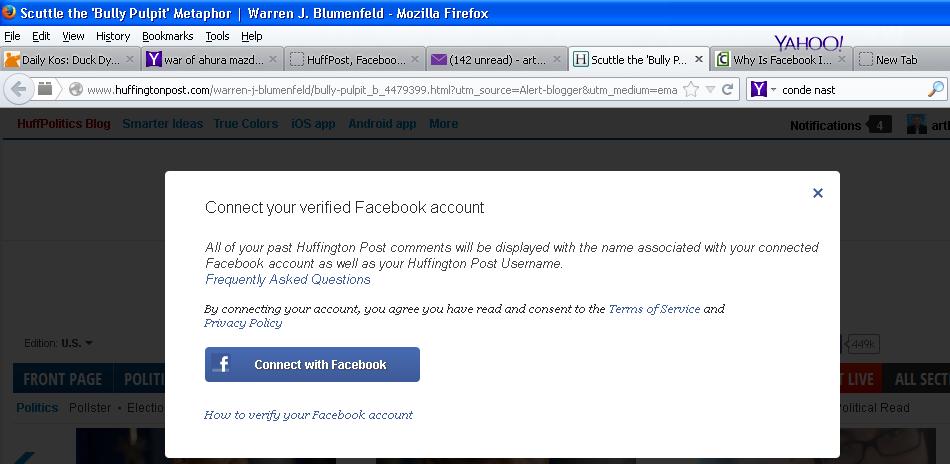Open How to verify your Facebook account
The image size is (950, 464).
click(308, 415)
